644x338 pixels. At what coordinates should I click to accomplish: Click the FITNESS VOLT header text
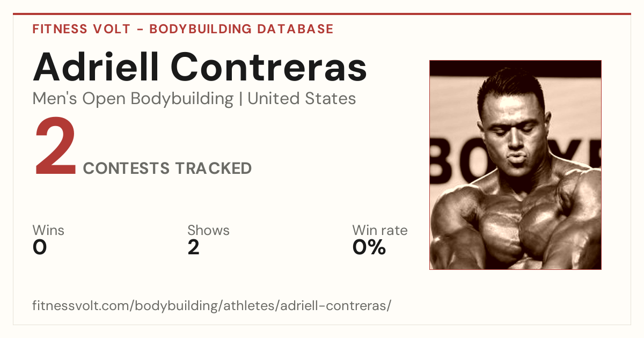click(x=82, y=29)
